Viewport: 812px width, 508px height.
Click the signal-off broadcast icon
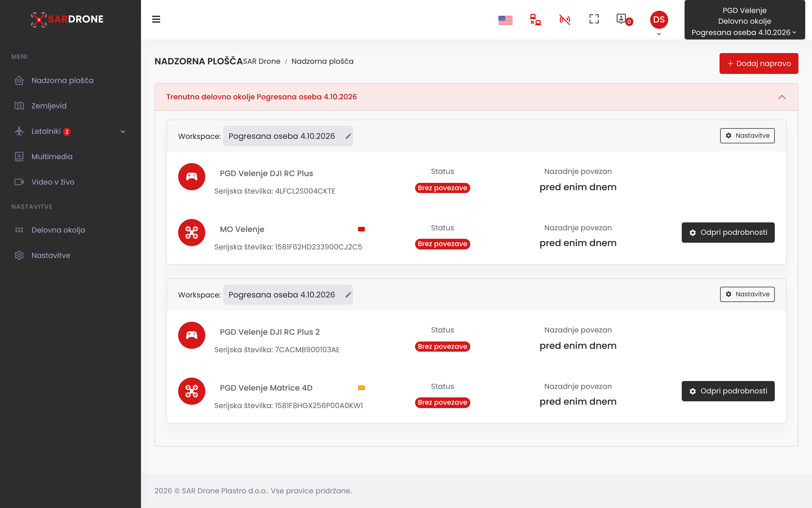(565, 19)
